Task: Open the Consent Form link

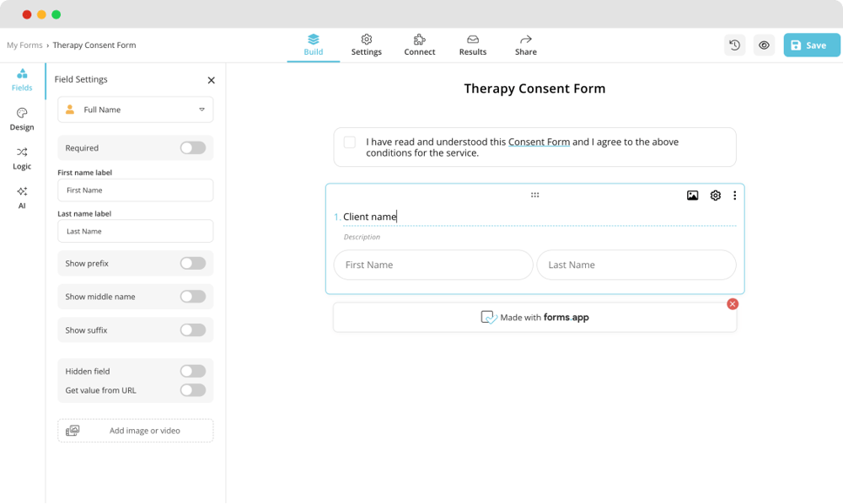Action: coord(539,142)
